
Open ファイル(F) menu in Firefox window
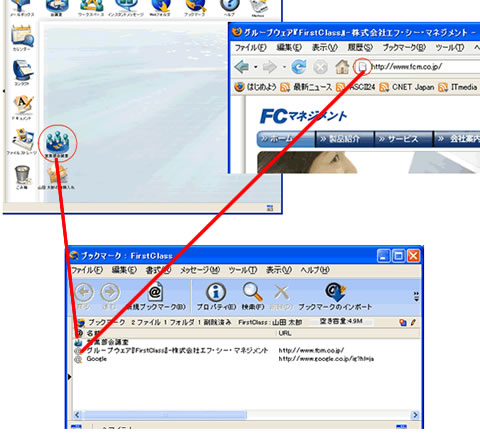pos(250,48)
